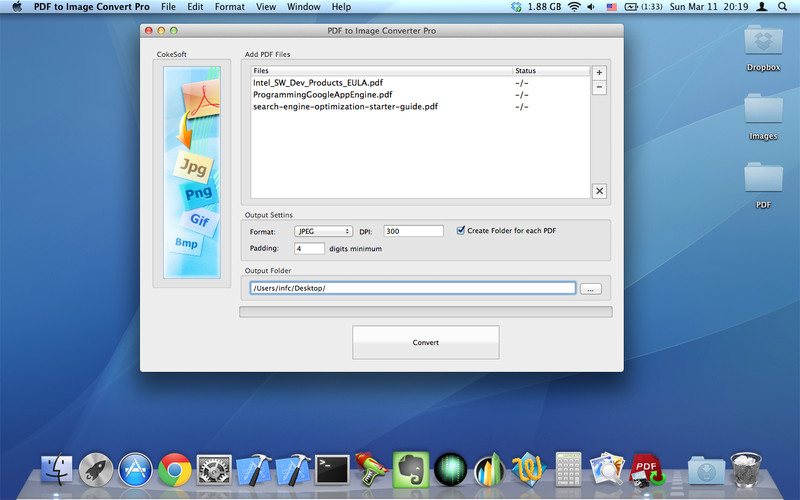The height and width of the screenshot is (500, 800).
Task: Open the Trash in the Dock
Action: [745, 469]
